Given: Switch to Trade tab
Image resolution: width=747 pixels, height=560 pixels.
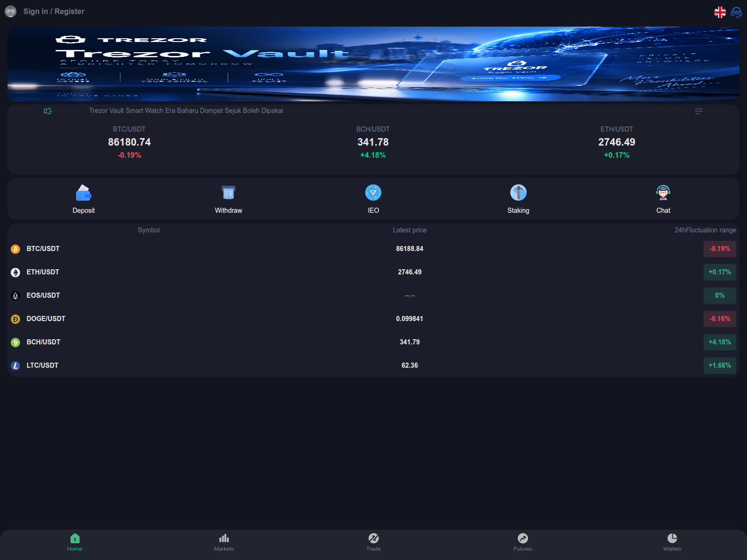Looking at the screenshot, I should click(373, 542).
